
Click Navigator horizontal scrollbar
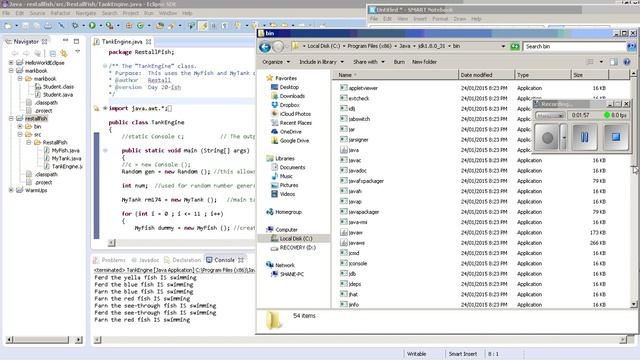[x=44, y=340]
